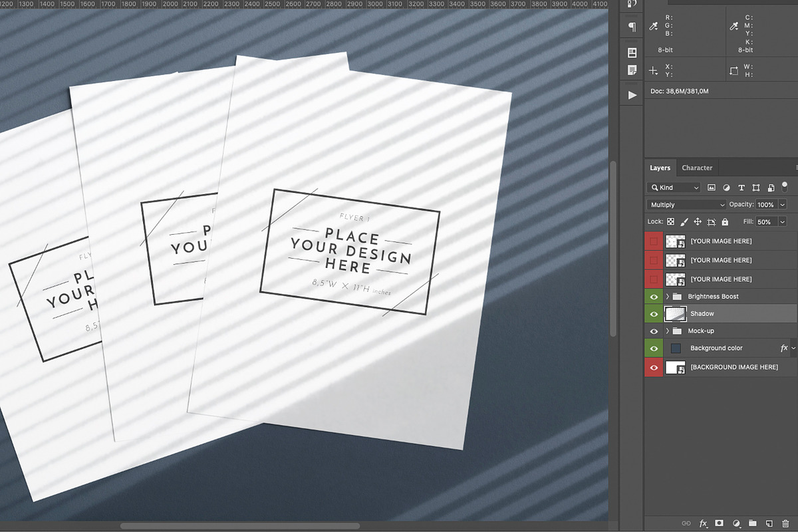Filter layers by pixel layers
Viewport: 798px width, 532px height.
tap(711, 188)
